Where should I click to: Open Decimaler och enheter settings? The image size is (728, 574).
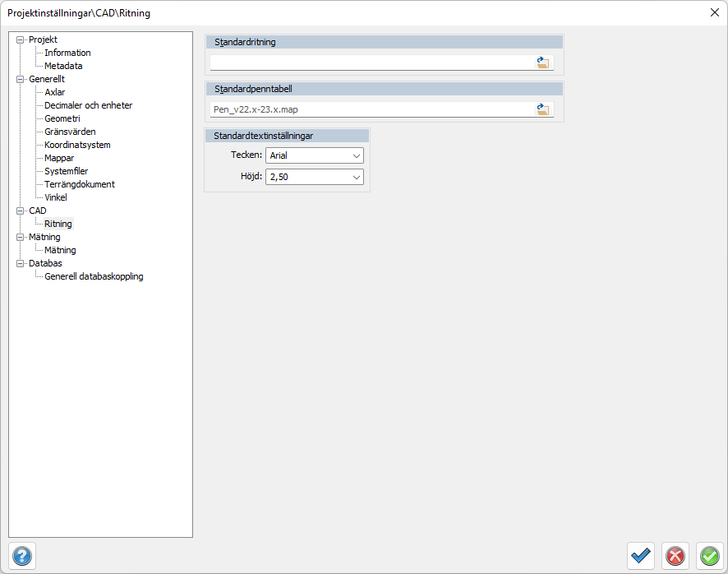coord(88,105)
